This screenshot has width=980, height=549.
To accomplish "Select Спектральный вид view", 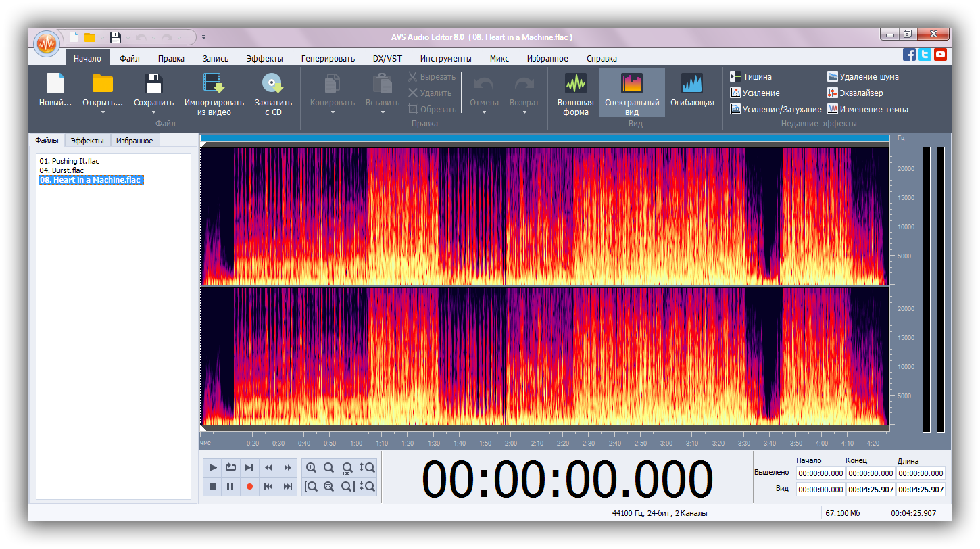I will pyautogui.click(x=632, y=94).
